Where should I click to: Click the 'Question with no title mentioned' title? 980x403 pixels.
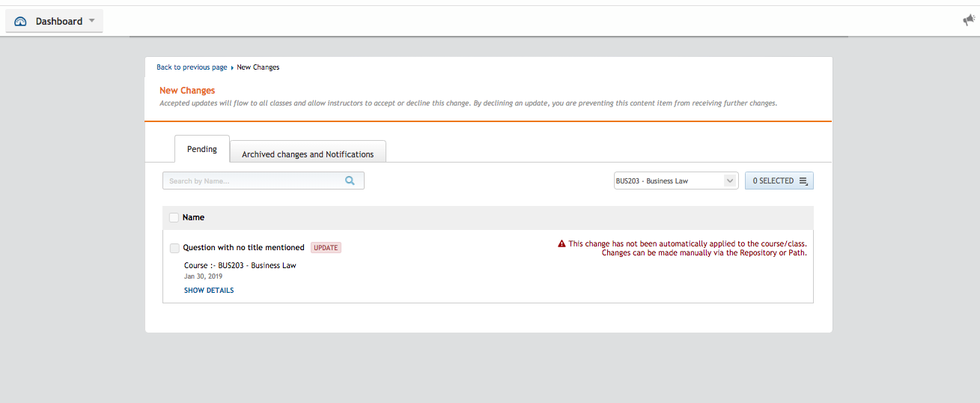pos(243,248)
